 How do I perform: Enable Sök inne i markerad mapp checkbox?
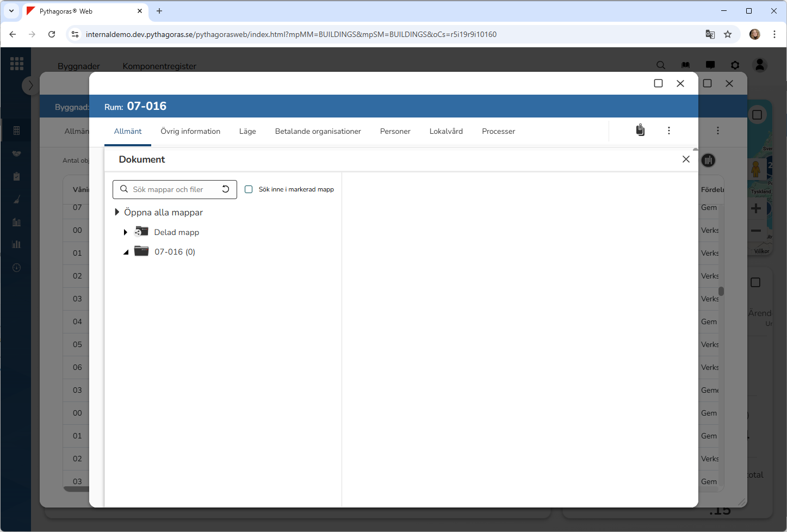click(249, 189)
